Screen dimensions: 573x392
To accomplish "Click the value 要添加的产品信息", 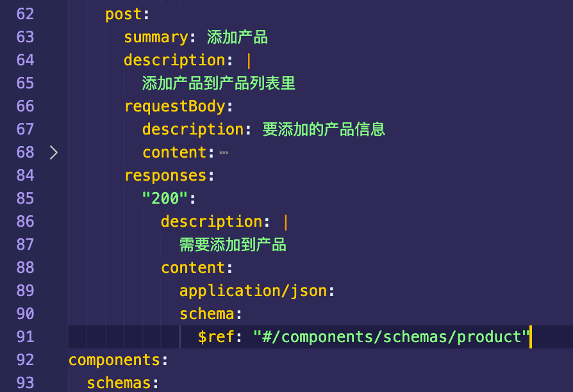I will tap(324, 129).
